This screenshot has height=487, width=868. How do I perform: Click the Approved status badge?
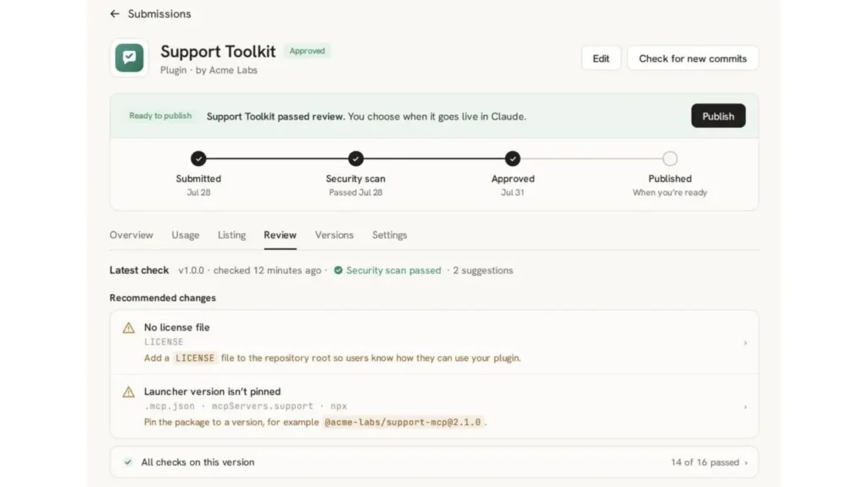[307, 51]
